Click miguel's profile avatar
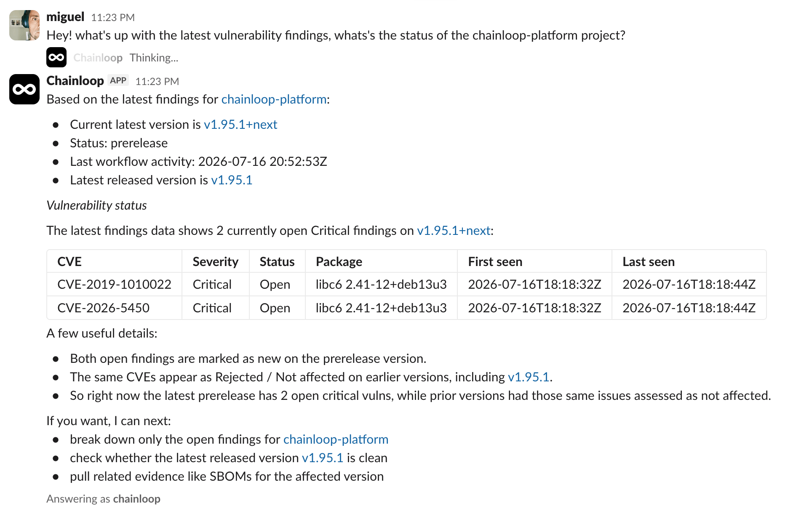The height and width of the screenshot is (511, 812). [24, 25]
